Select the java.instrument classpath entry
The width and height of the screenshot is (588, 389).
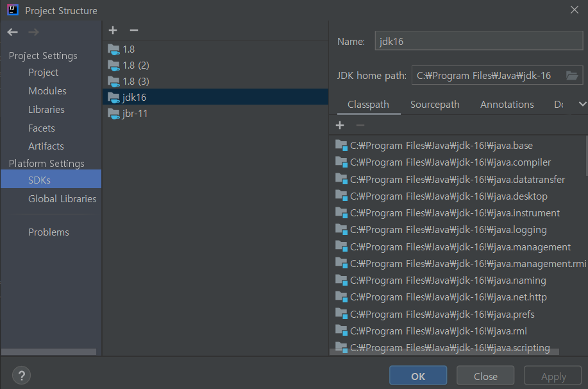(x=457, y=213)
